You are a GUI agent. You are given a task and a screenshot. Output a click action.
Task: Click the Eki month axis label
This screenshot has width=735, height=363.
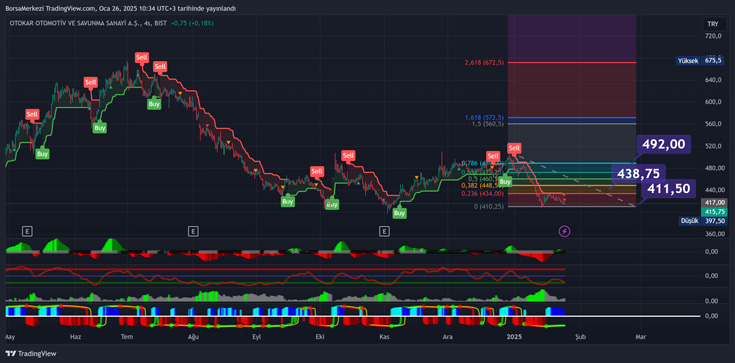(321, 337)
